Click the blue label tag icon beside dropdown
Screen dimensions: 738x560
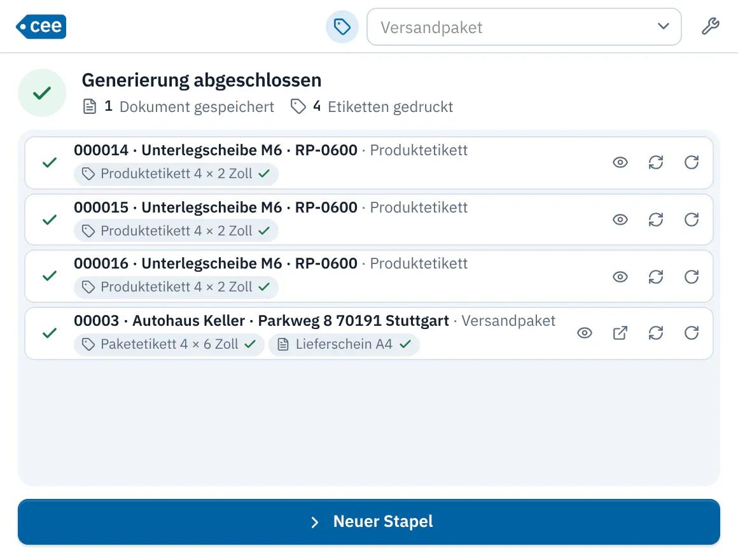pyautogui.click(x=342, y=27)
